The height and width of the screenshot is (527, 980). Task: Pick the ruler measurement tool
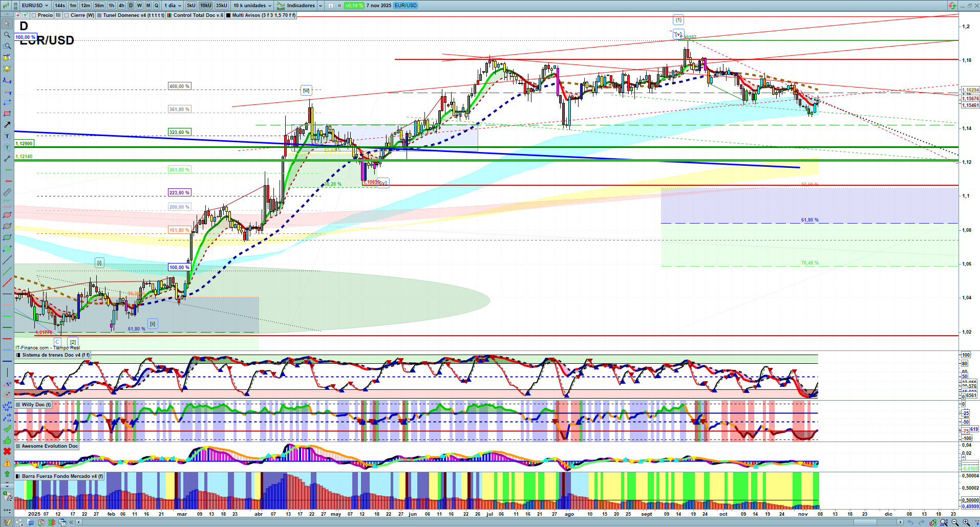pos(7,192)
